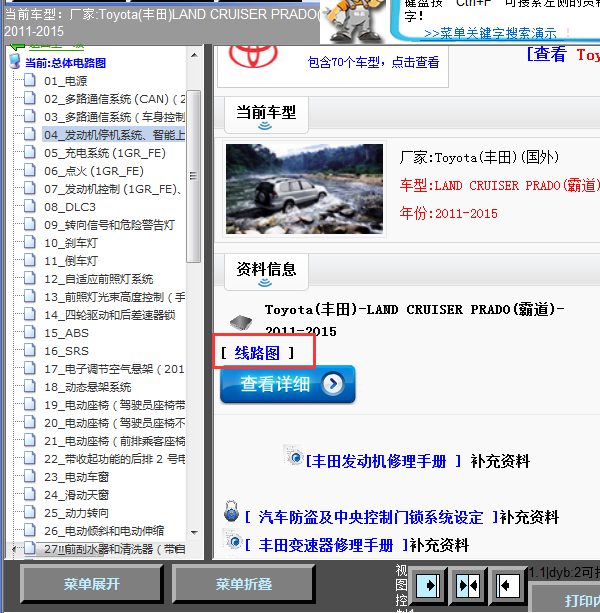The width and height of the screenshot is (600, 613).
Task: Click the disc icon beside 丰田变速器修理手册
Action: [233, 539]
